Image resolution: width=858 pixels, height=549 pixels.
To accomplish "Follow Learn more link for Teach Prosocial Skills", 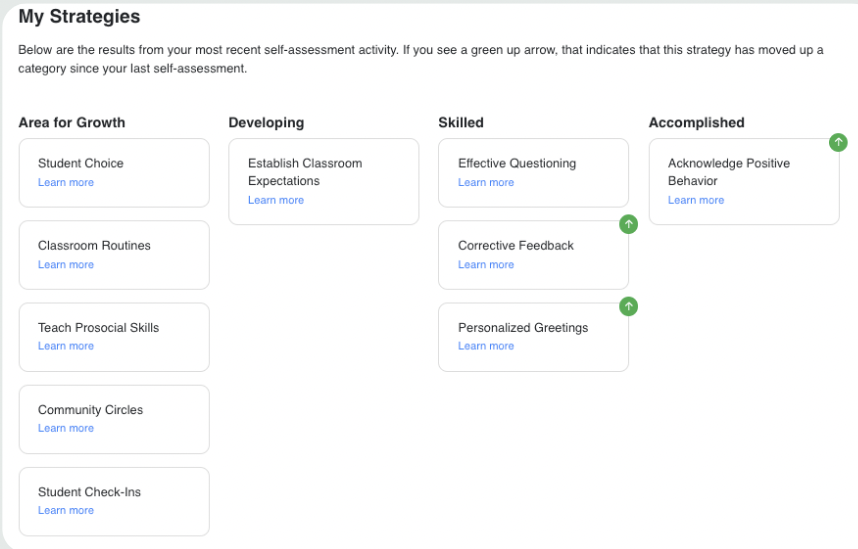I will click(66, 346).
